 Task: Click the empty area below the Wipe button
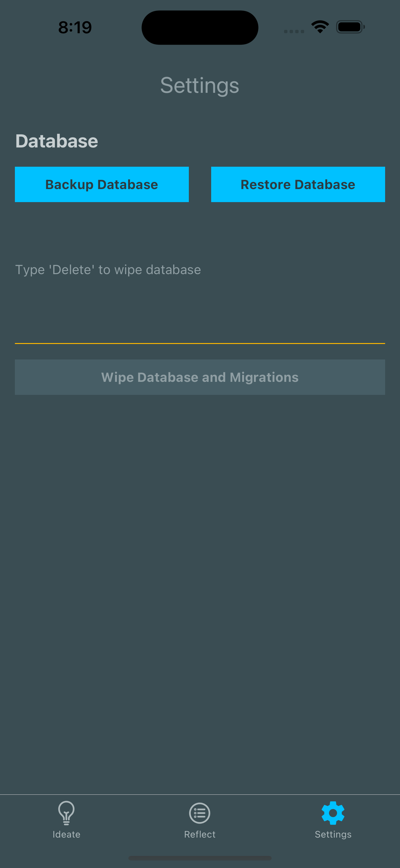[200, 573]
